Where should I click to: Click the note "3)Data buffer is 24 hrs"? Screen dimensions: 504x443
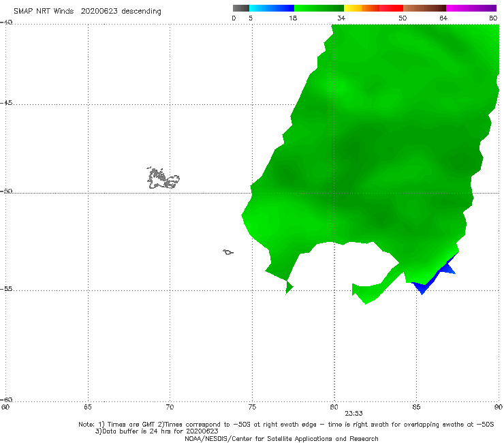[157, 431]
